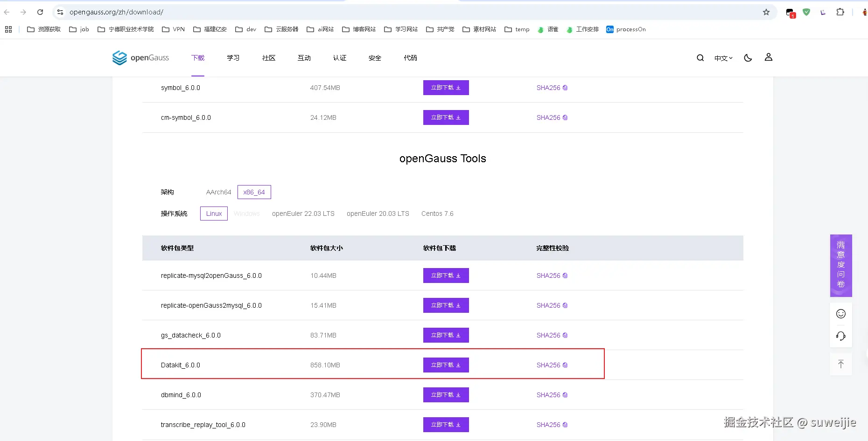Select the 858.10MB size cell

click(325, 365)
